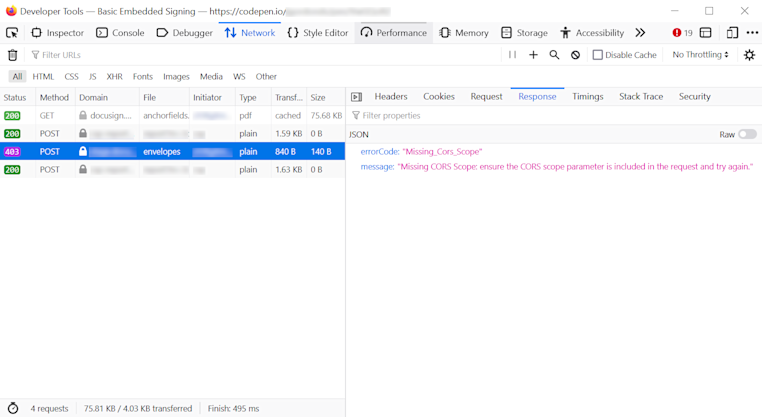The width and height of the screenshot is (762, 417).
Task: Open the Headers details tab
Action: click(x=391, y=97)
